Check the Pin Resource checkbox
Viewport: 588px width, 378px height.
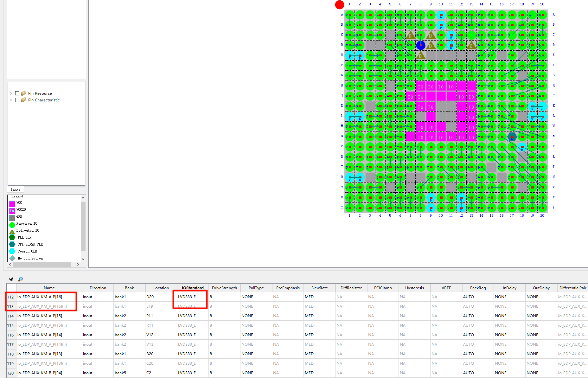17,93
